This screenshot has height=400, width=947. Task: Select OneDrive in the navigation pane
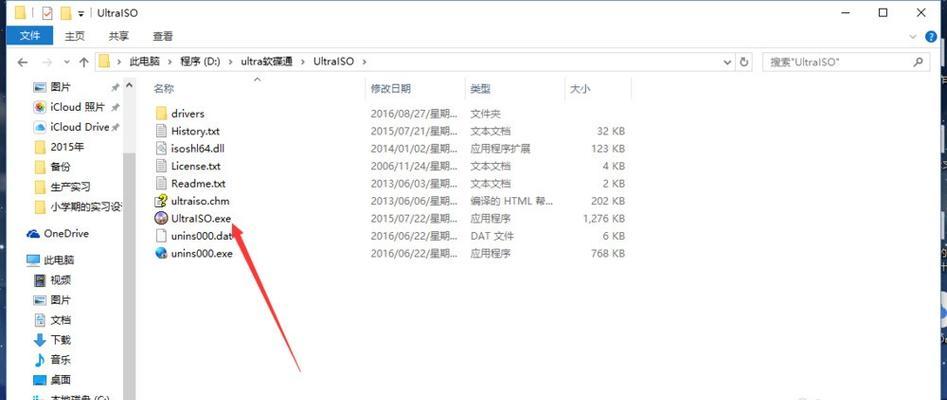click(x=66, y=234)
